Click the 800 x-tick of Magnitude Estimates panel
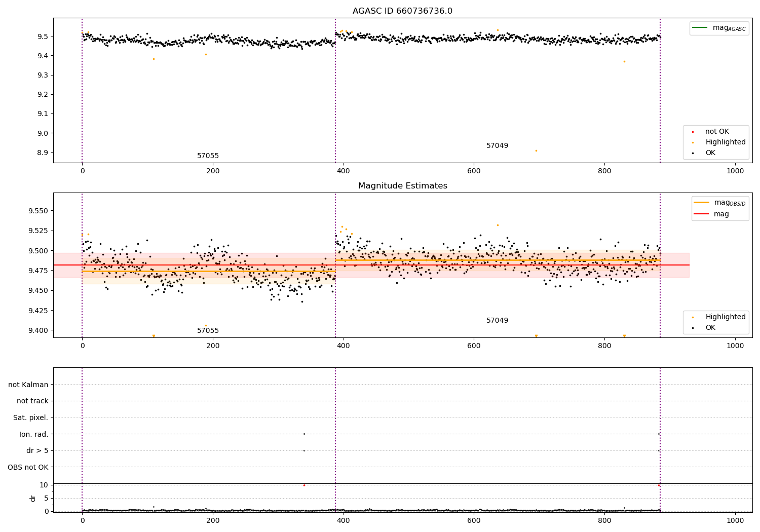760x532 pixels. click(x=604, y=346)
